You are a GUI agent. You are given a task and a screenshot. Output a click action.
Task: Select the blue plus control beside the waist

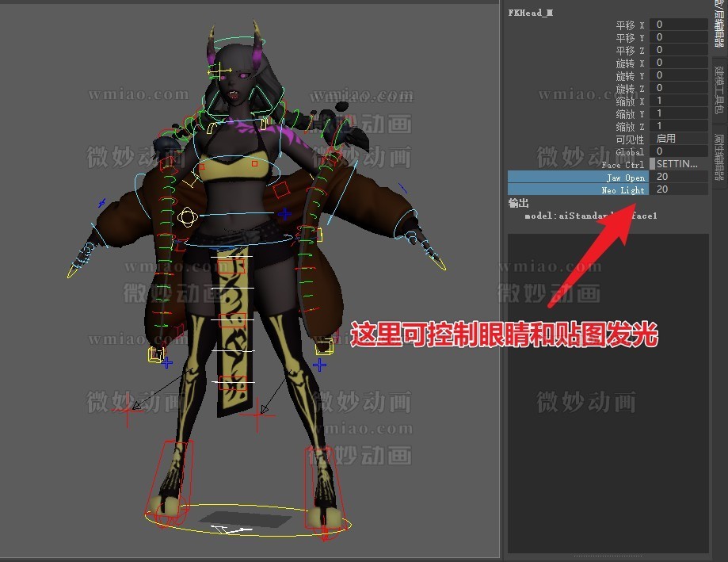[x=285, y=214]
